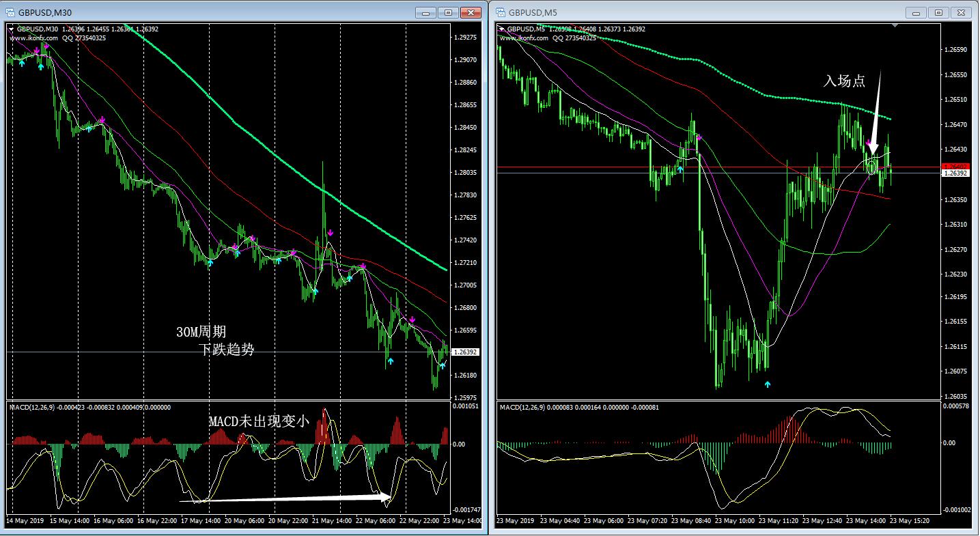Click the white circle marking the entry candle
Viewport: 980px width, 536px height.
coord(872,167)
